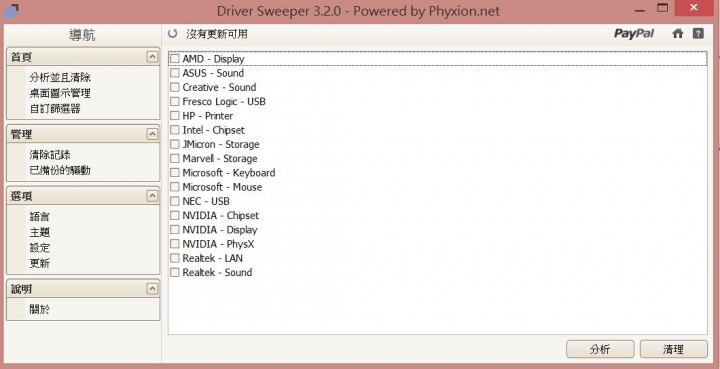Open 關於 under 說明
This screenshot has width=720, height=369.
[39, 309]
